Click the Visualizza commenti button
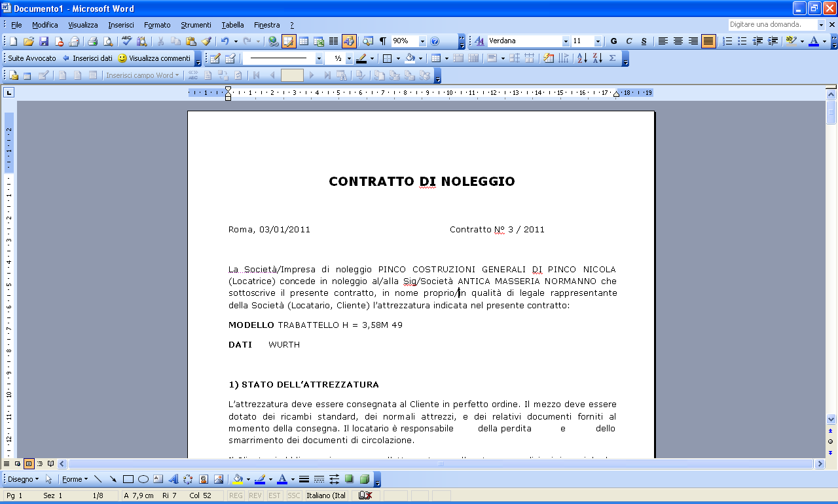 pos(155,58)
